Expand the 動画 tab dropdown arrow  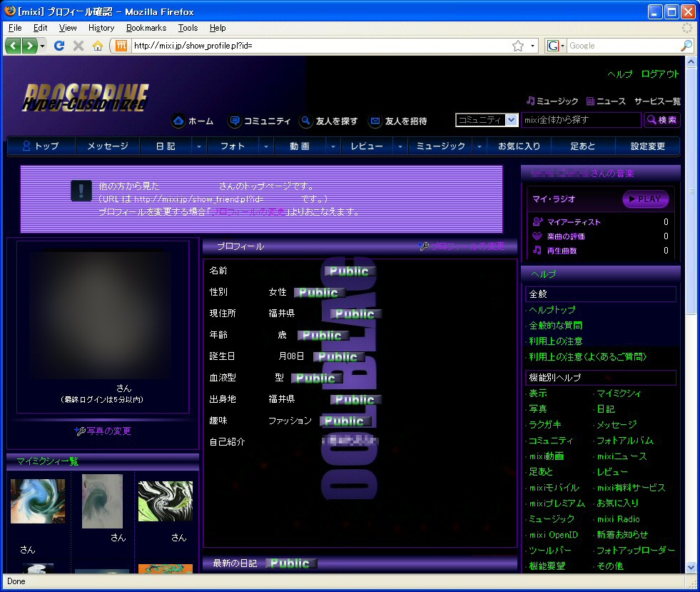tap(333, 146)
